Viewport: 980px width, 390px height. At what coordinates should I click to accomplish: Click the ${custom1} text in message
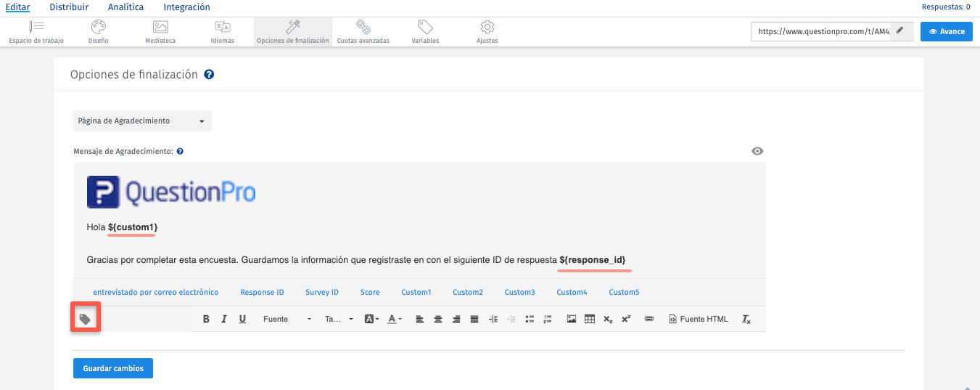tap(133, 227)
